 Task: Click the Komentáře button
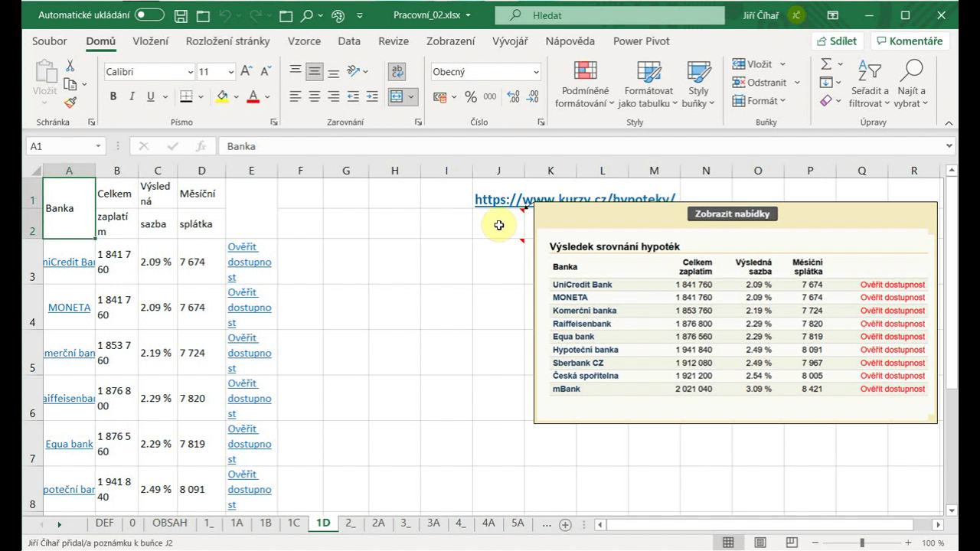point(910,41)
